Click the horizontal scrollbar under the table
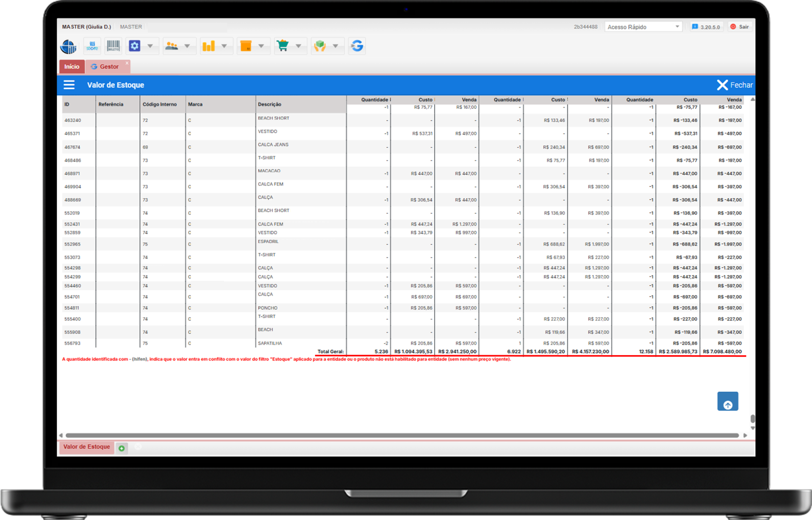The image size is (812, 520). click(x=401, y=435)
